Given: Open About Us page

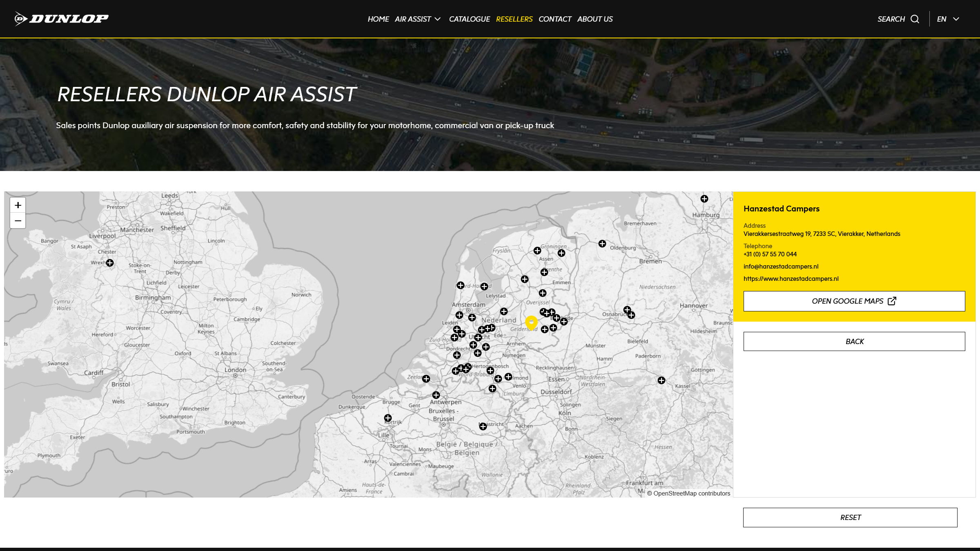Looking at the screenshot, I should pyautogui.click(x=595, y=19).
